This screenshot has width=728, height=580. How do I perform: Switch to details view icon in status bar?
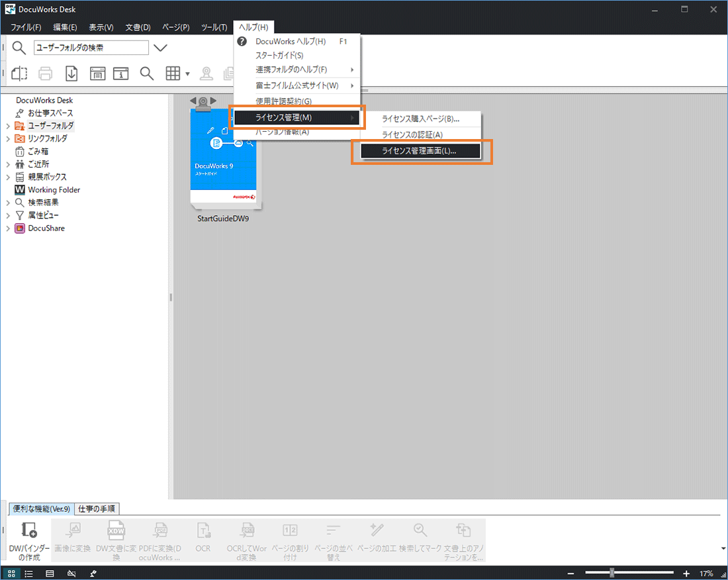point(50,573)
